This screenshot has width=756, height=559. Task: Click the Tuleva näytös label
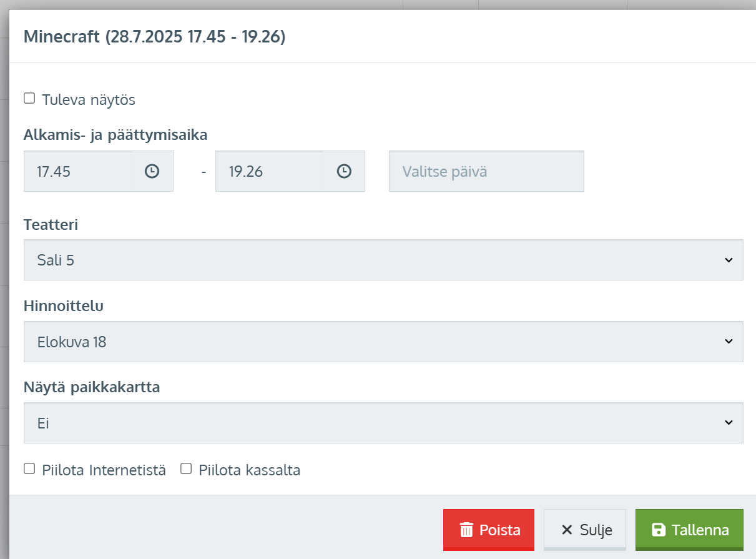click(89, 100)
